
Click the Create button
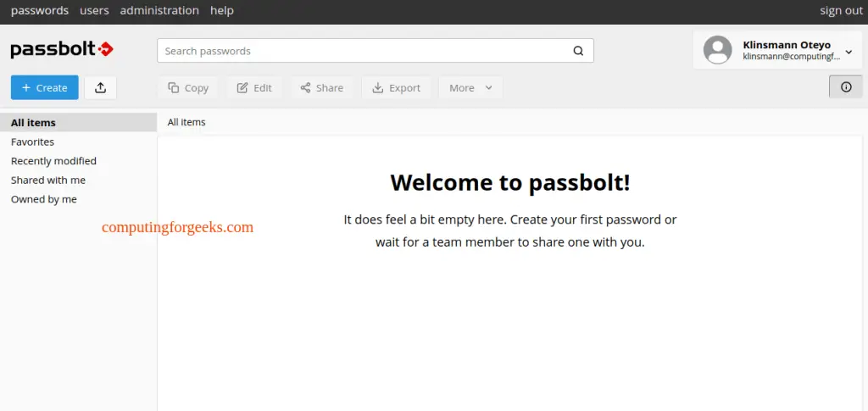click(44, 87)
